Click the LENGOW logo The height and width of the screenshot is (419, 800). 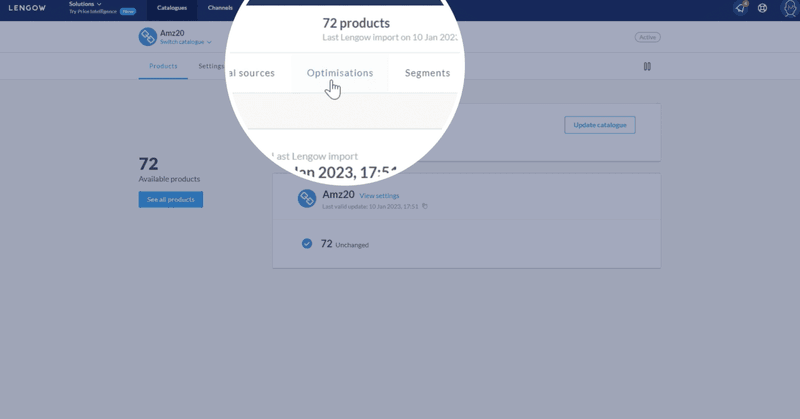click(27, 8)
